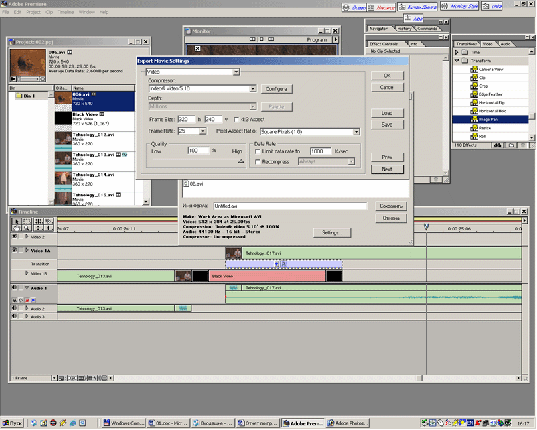Select the Hand tool in Timeline toolbox
The image size is (537, 430).
[16, 228]
